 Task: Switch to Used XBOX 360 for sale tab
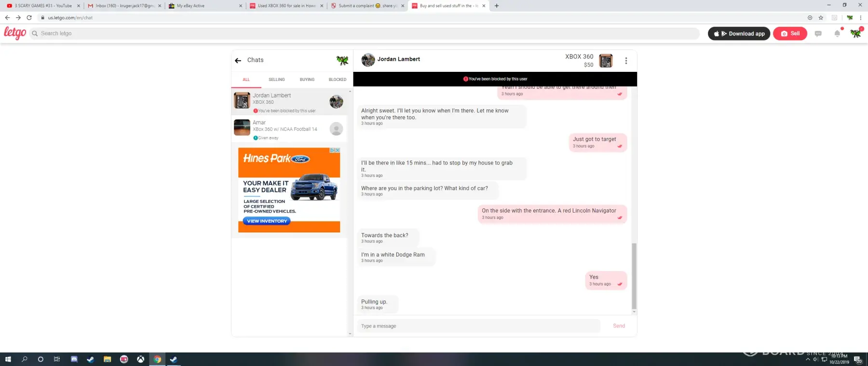point(286,6)
